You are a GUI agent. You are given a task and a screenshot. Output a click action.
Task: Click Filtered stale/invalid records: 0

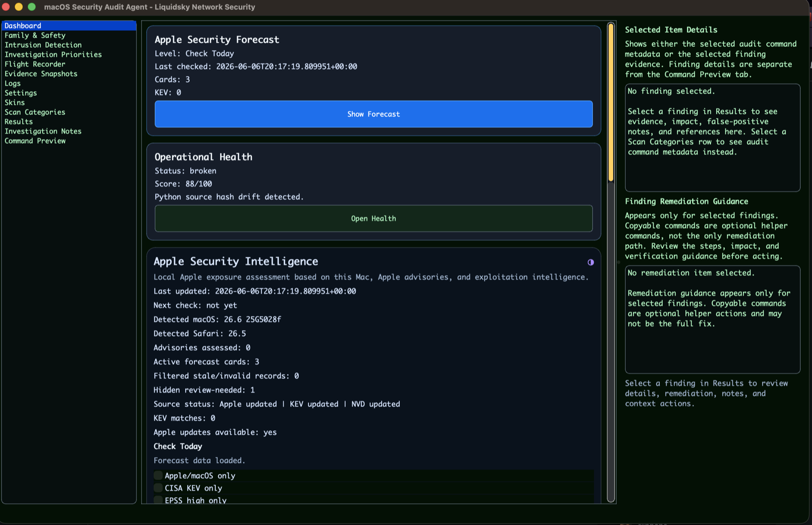[x=226, y=376]
